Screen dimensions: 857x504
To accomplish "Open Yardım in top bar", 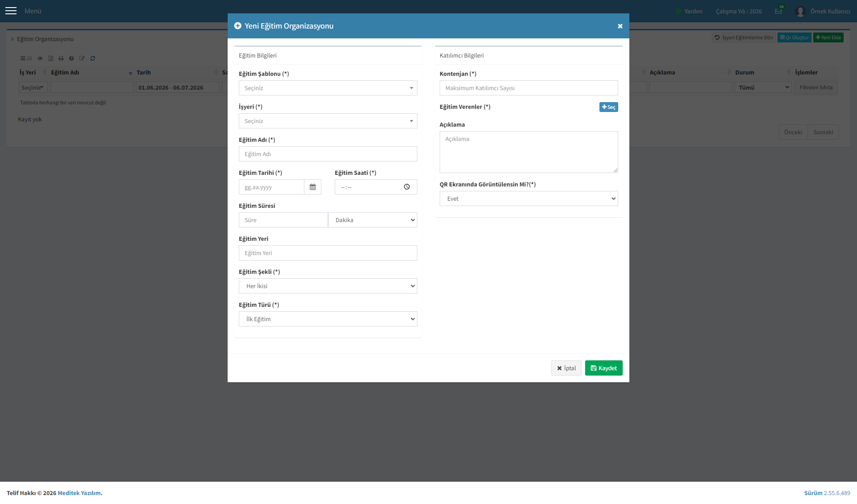I will (689, 11).
